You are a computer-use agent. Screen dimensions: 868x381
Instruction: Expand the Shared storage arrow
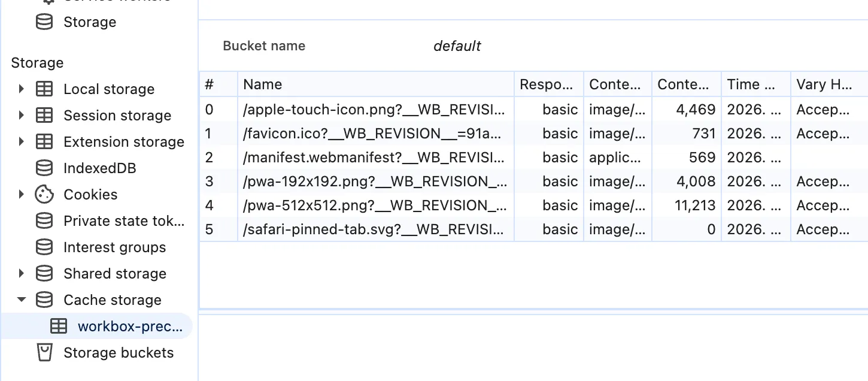click(22, 273)
